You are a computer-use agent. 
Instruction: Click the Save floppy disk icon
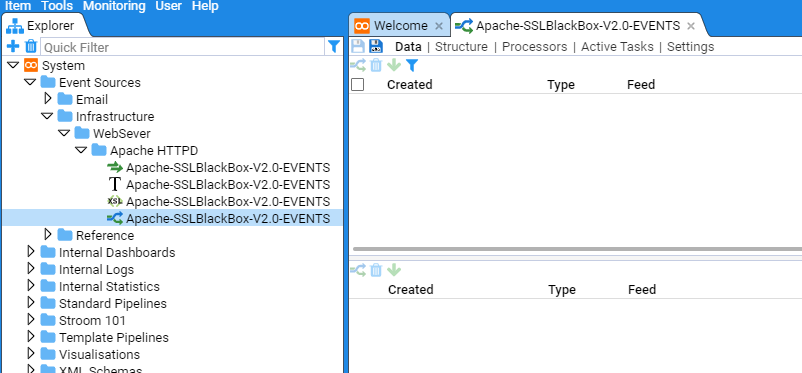pos(358,47)
